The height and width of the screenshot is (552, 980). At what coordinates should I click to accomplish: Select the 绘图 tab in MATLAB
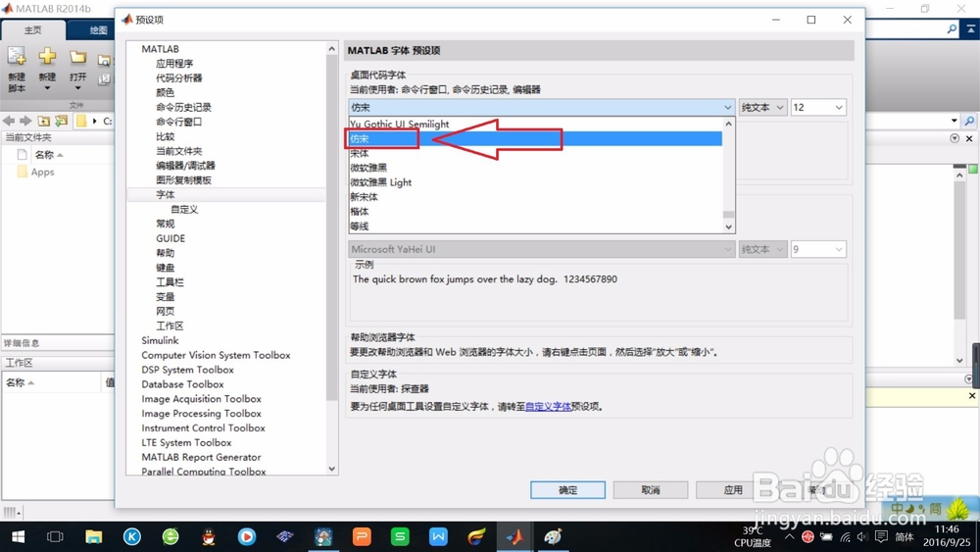[x=97, y=30]
